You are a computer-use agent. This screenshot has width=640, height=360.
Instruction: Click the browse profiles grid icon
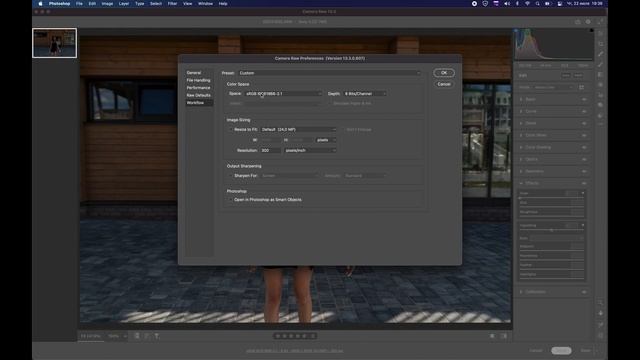[582, 87]
